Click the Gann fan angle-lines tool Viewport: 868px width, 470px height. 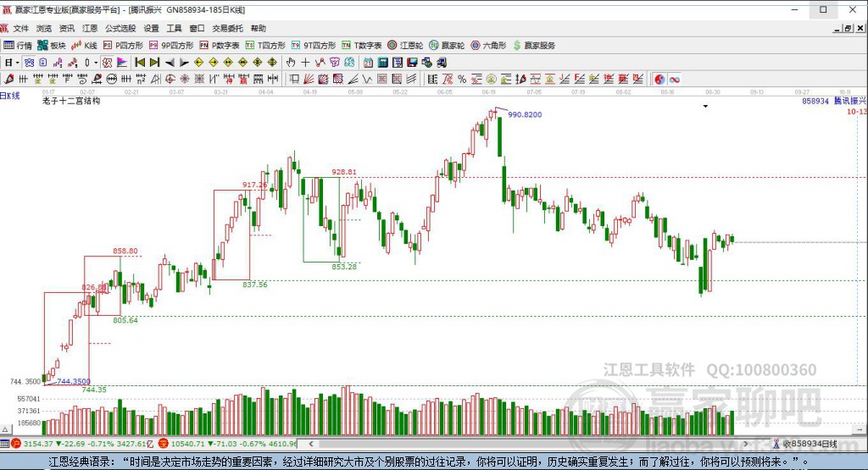point(308,79)
